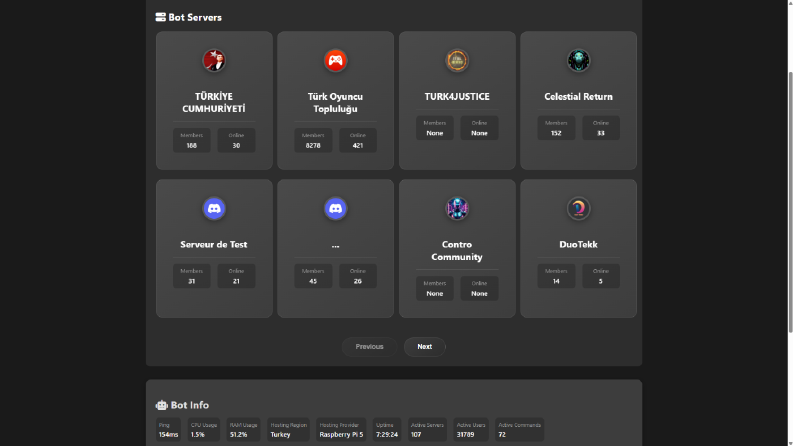The height and width of the screenshot is (446, 793).
Task: Click the Members box in Serveur de Test
Action: [x=192, y=276]
